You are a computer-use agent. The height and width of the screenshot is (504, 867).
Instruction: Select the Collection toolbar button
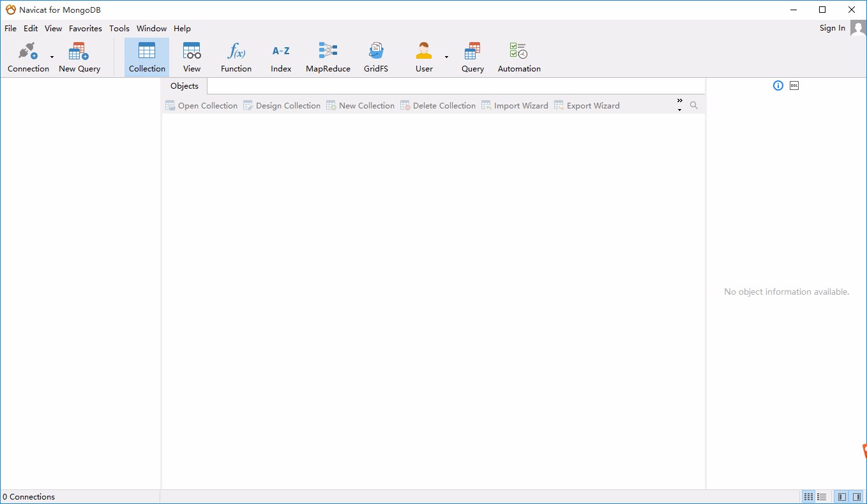point(147,57)
